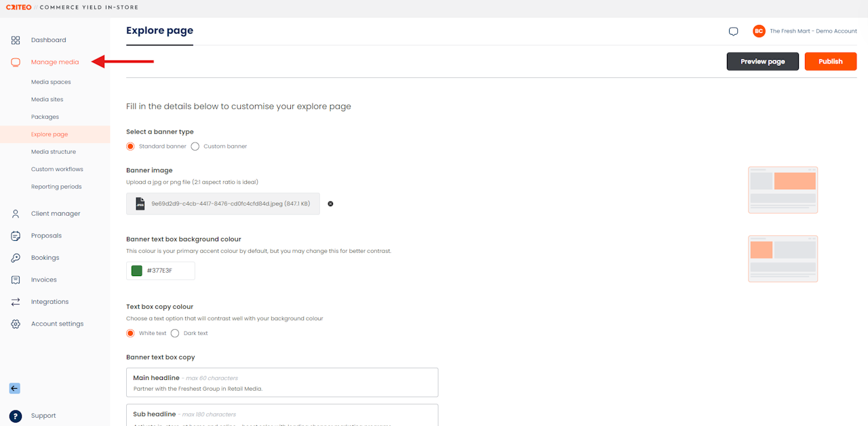Remove the uploaded banner image file

[330, 204]
